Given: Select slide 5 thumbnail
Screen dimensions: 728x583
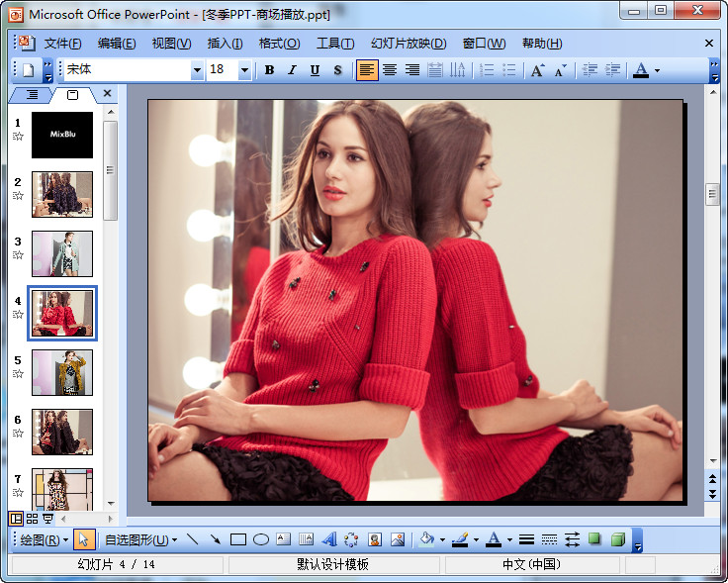Looking at the screenshot, I should (x=62, y=372).
